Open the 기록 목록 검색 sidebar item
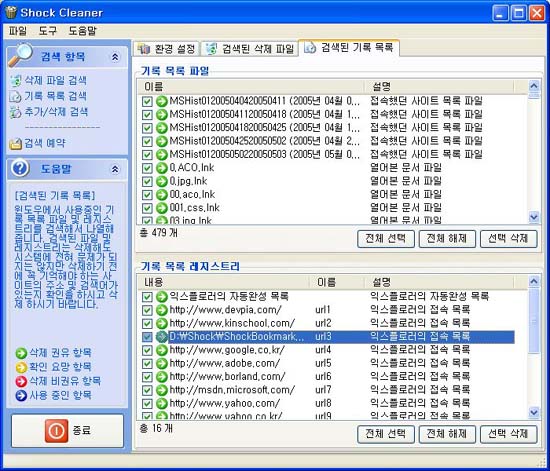Image resolution: width=550 pixels, height=471 pixels. (48, 96)
